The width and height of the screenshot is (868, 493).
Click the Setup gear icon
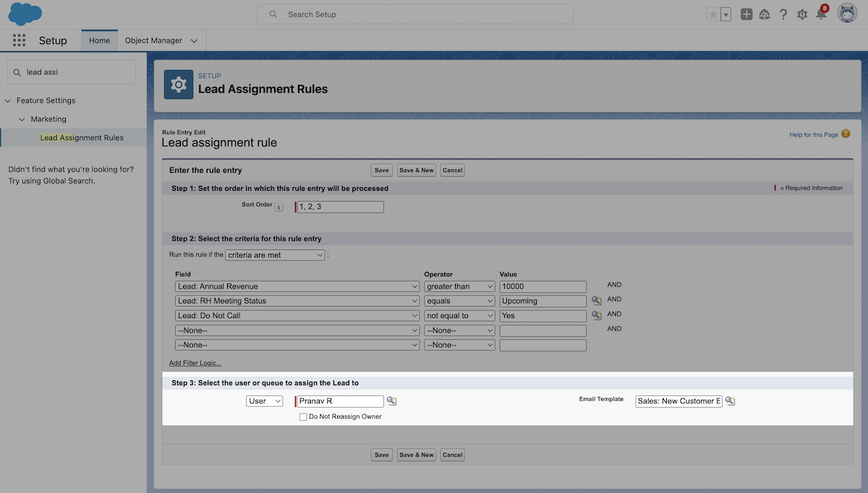pyautogui.click(x=801, y=14)
